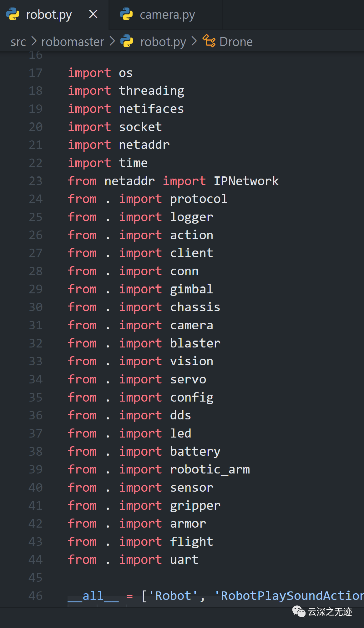Click the robotic_arm module name

coord(210,469)
